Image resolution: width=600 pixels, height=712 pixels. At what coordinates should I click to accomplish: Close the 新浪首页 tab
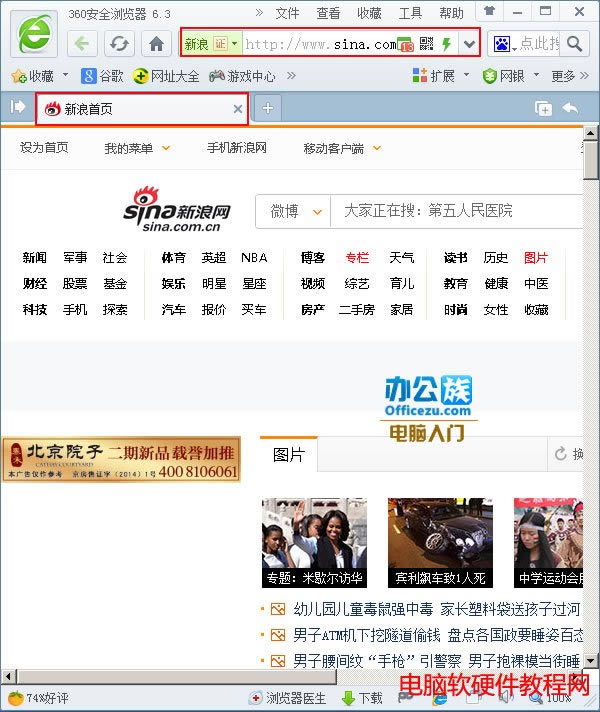click(x=238, y=109)
